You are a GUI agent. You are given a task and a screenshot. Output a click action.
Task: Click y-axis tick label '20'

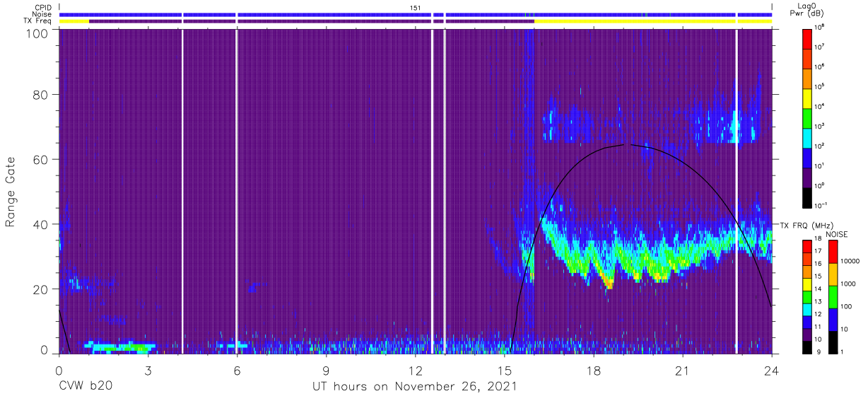(41, 289)
